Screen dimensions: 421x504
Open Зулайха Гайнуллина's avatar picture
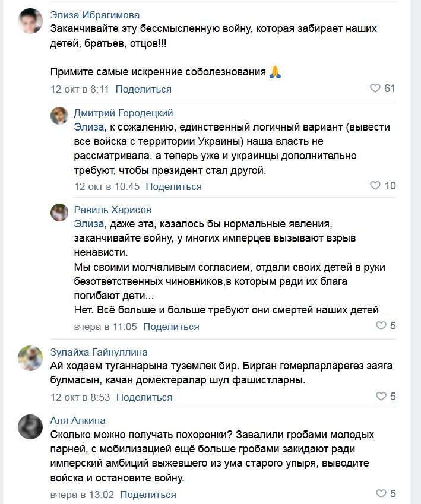click(x=30, y=358)
